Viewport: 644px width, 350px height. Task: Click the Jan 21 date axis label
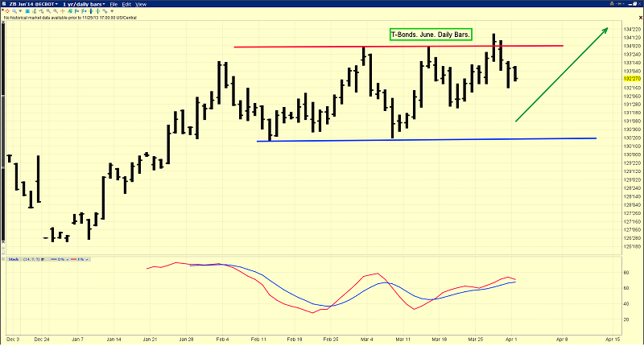pyautogui.click(x=150, y=340)
